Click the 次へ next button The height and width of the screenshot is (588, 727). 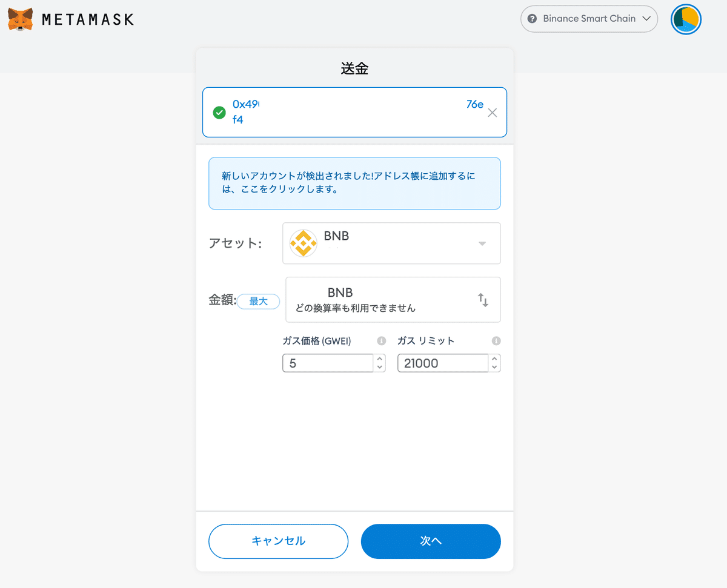point(431,541)
